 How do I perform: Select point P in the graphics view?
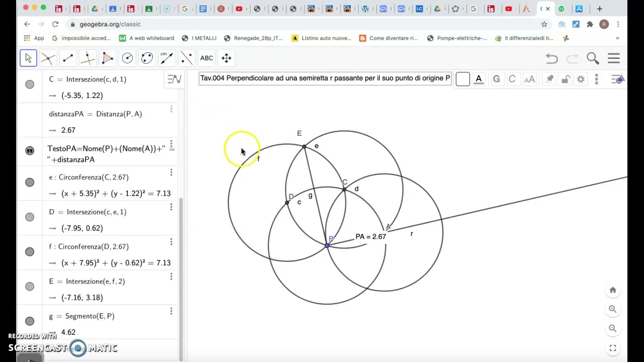[327, 245]
